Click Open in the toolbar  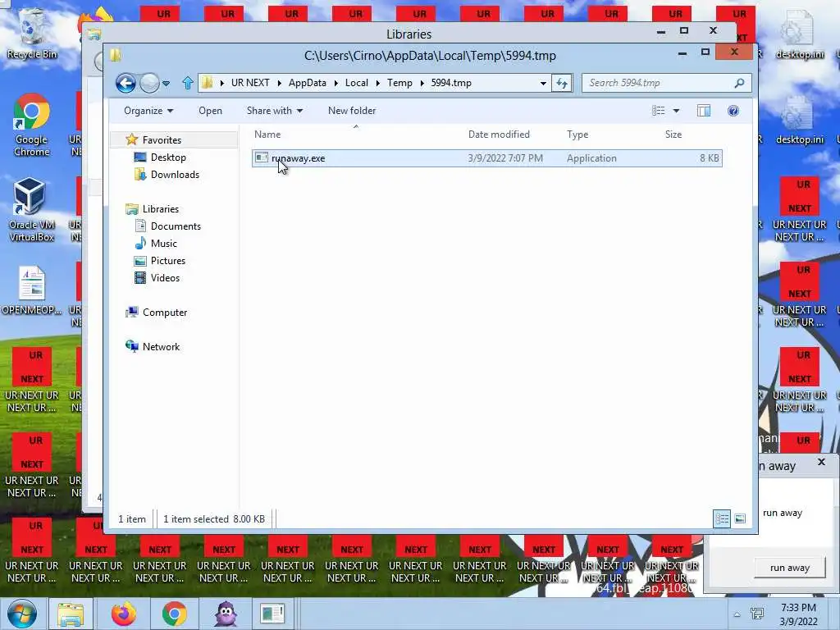(210, 111)
